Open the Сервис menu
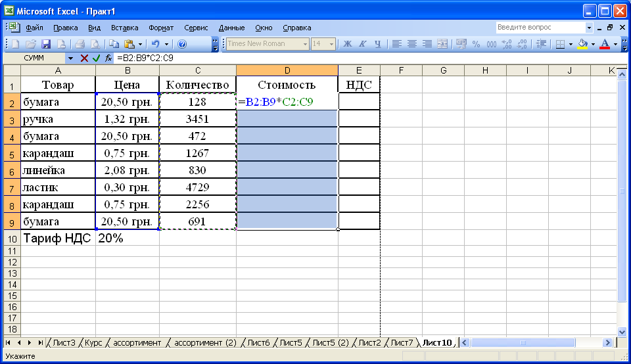 pyautogui.click(x=196, y=28)
